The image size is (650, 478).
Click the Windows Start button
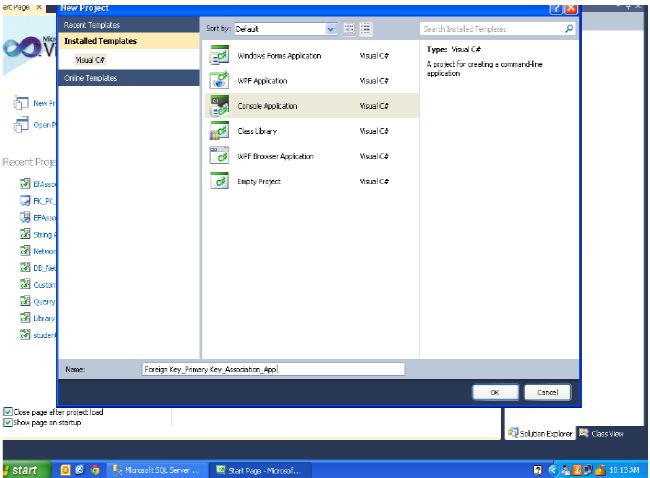[26, 470]
